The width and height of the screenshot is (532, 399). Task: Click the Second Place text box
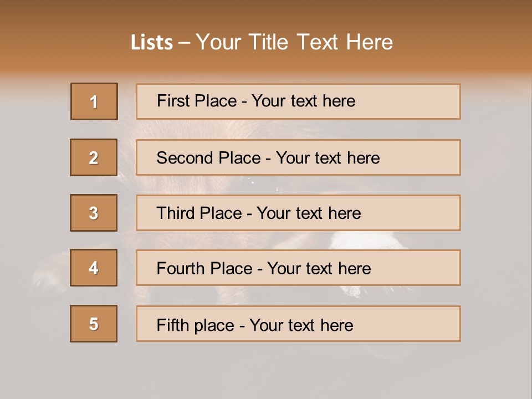tap(298, 157)
